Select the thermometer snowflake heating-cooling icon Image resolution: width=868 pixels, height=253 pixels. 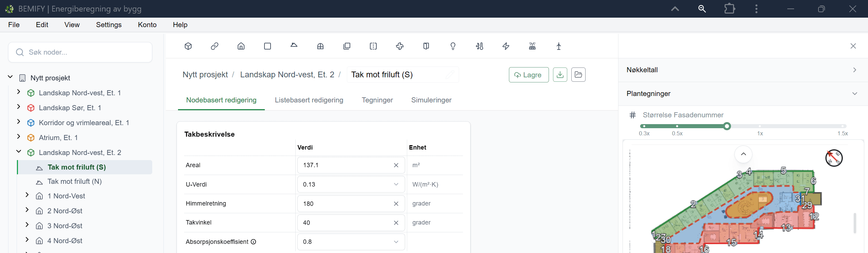[479, 46]
